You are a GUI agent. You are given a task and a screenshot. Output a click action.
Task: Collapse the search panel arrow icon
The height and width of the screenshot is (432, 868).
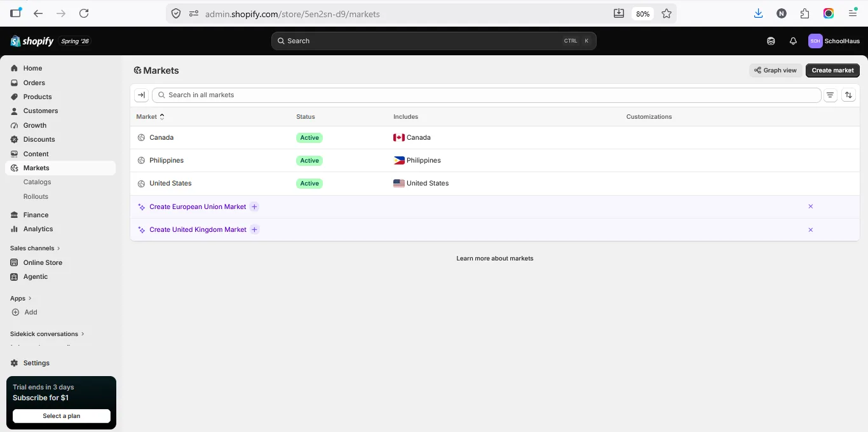(142, 95)
